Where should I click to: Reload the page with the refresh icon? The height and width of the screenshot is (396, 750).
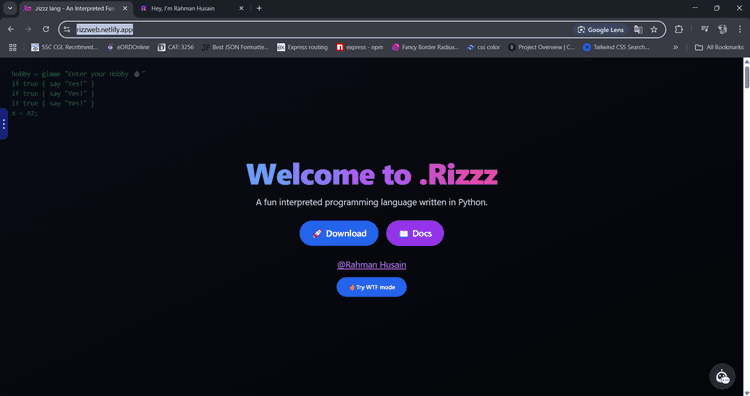pos(46,29)
